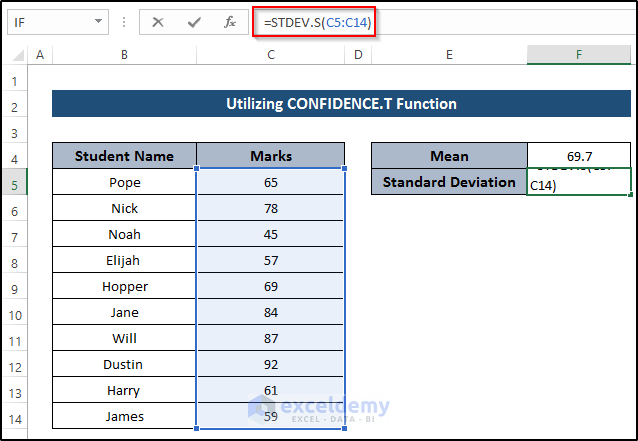Select column F header

[579, 55]
